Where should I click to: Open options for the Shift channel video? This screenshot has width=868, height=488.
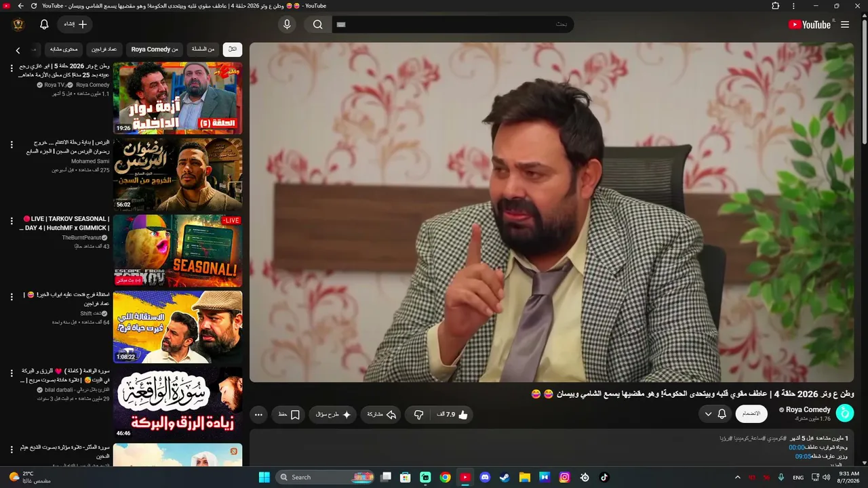pos(12,297)
